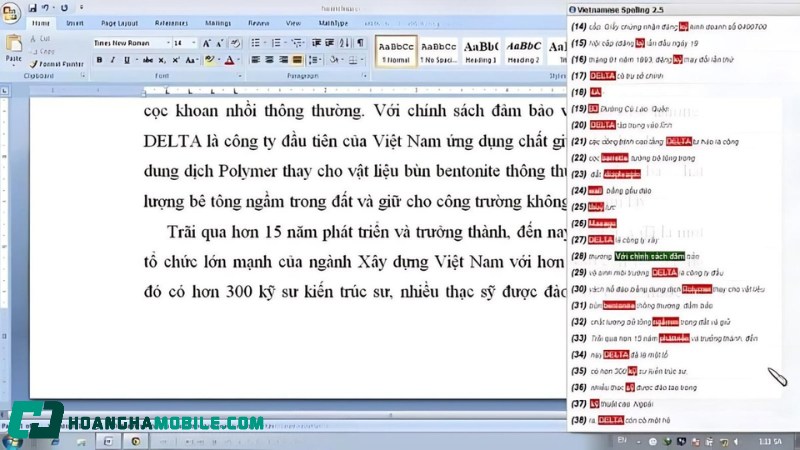Open the Windows Start menu
Screen dimensions: 800x450
(11, 442)
